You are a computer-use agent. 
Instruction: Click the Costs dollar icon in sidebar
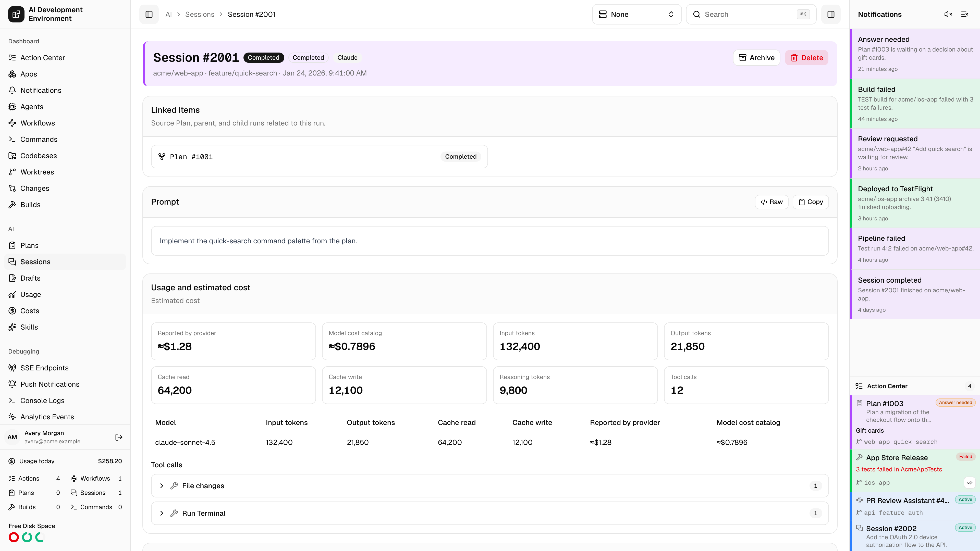coord(12,311)
